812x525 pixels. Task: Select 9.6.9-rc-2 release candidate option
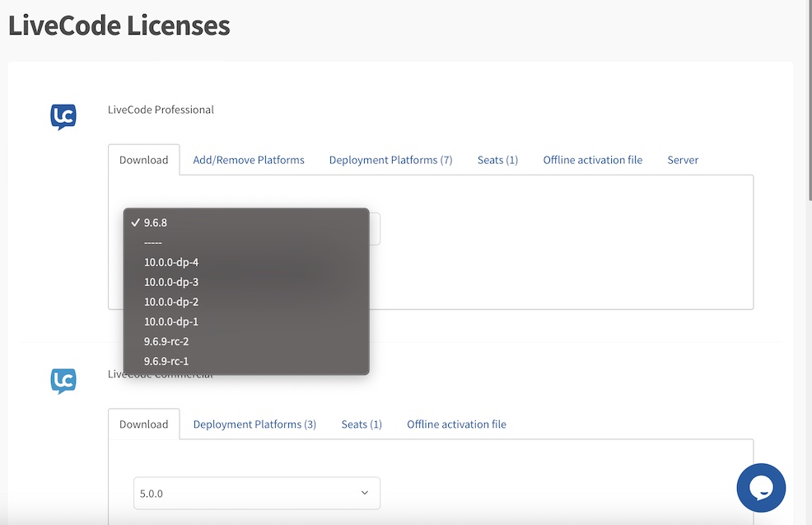(166, 341)
